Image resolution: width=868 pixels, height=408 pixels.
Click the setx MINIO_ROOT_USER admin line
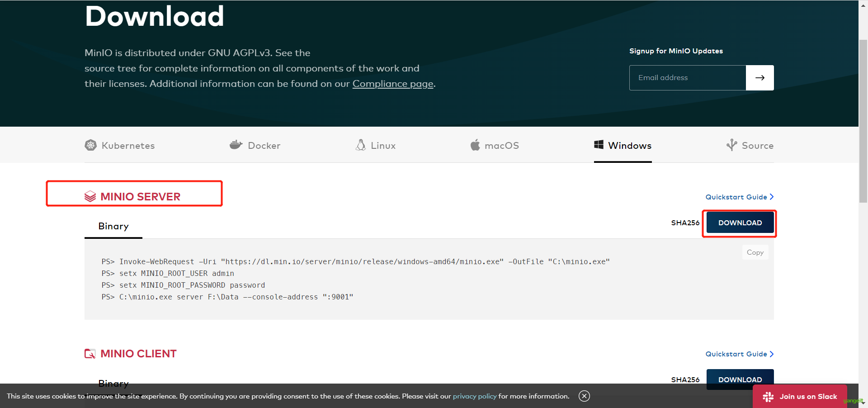[168, 273]
